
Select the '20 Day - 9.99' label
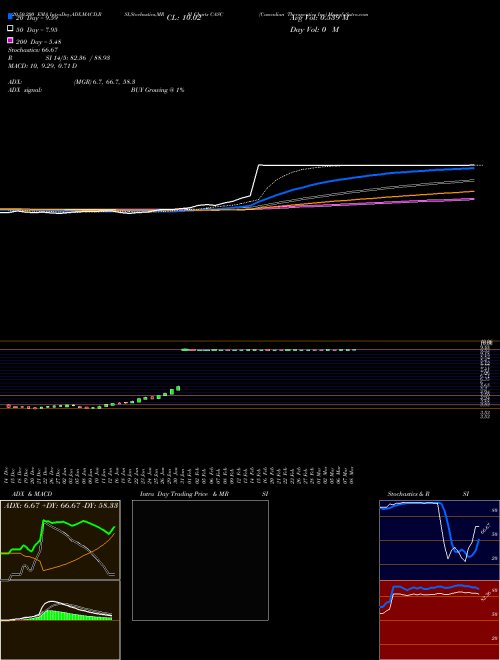[x=36, y=18]
